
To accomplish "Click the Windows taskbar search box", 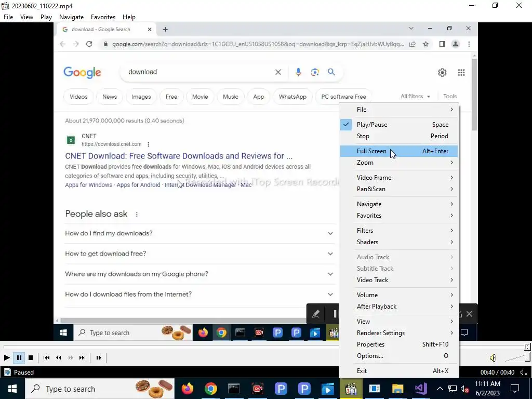I will point(100,389).
